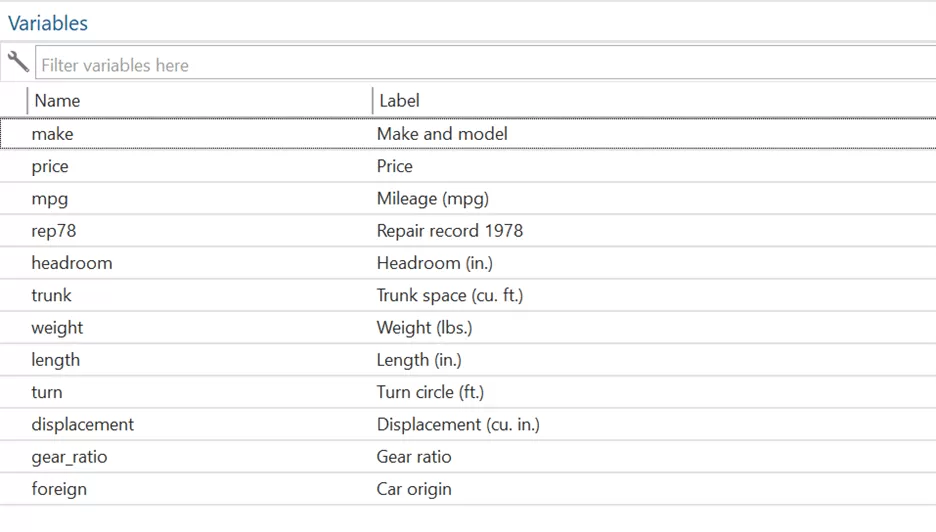
Task: Select the gear_ratio variable
Action: 69,457
